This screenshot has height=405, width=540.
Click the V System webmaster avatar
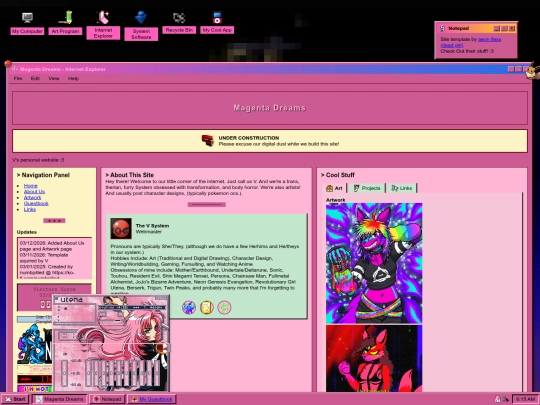(121, 228)
